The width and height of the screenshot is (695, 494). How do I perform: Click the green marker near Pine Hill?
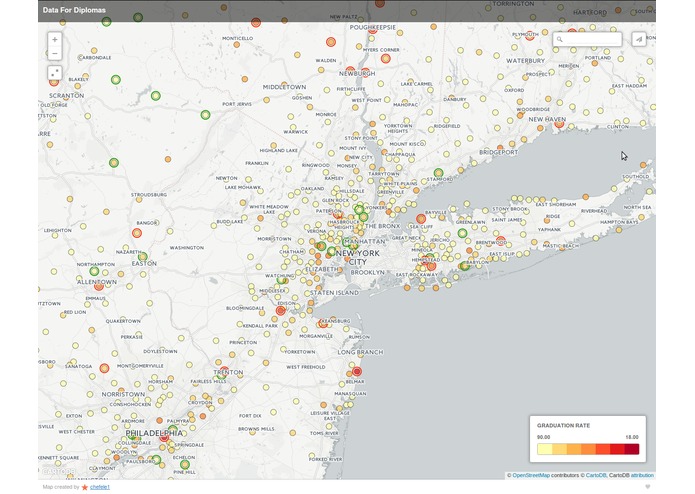(185, 465)
